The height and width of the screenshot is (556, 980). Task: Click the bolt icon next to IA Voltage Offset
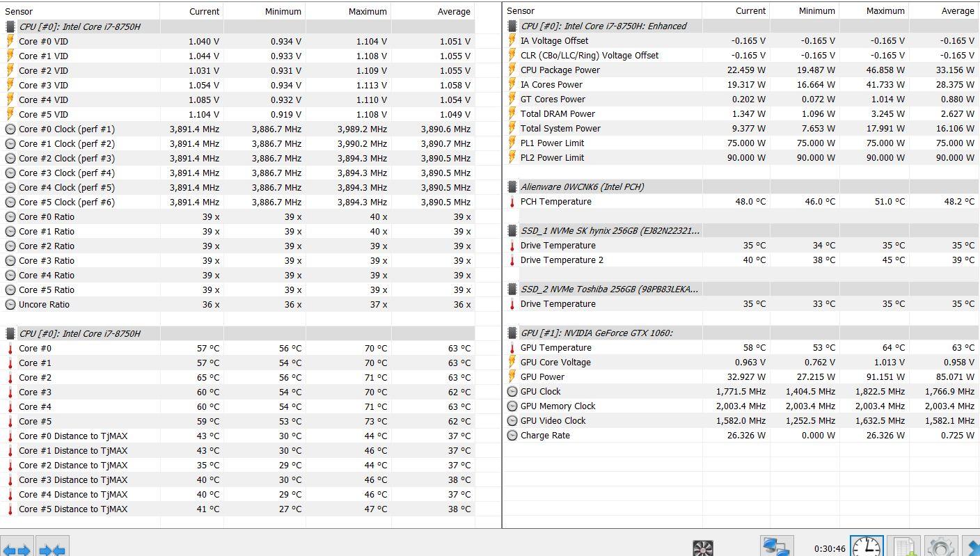pyautogui.click(x=512, y=40)
